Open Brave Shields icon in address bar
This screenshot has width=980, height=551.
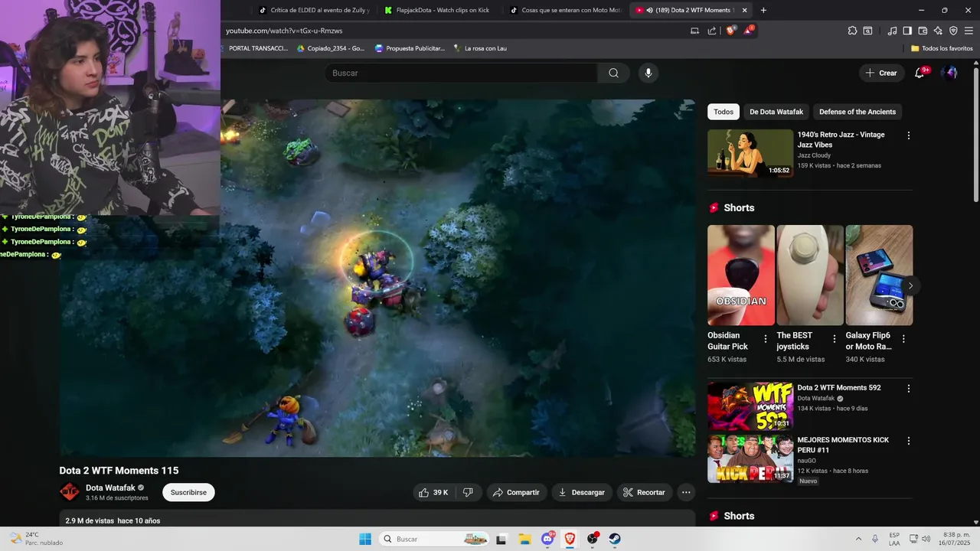[x=730, y=31]
